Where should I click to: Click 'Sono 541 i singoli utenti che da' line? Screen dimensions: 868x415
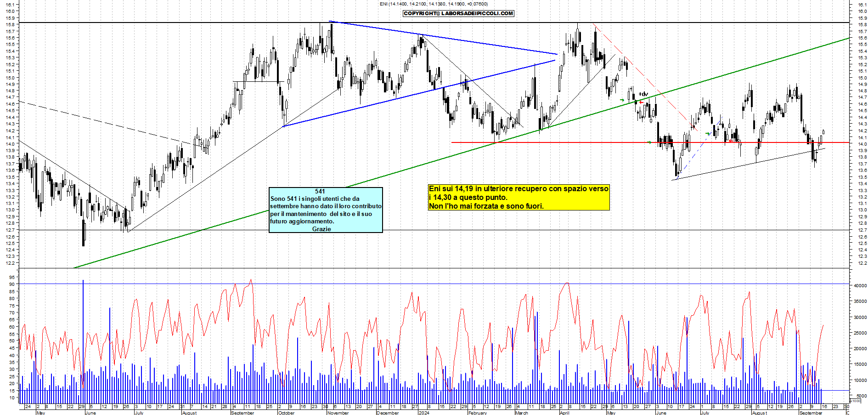(315, 199)
